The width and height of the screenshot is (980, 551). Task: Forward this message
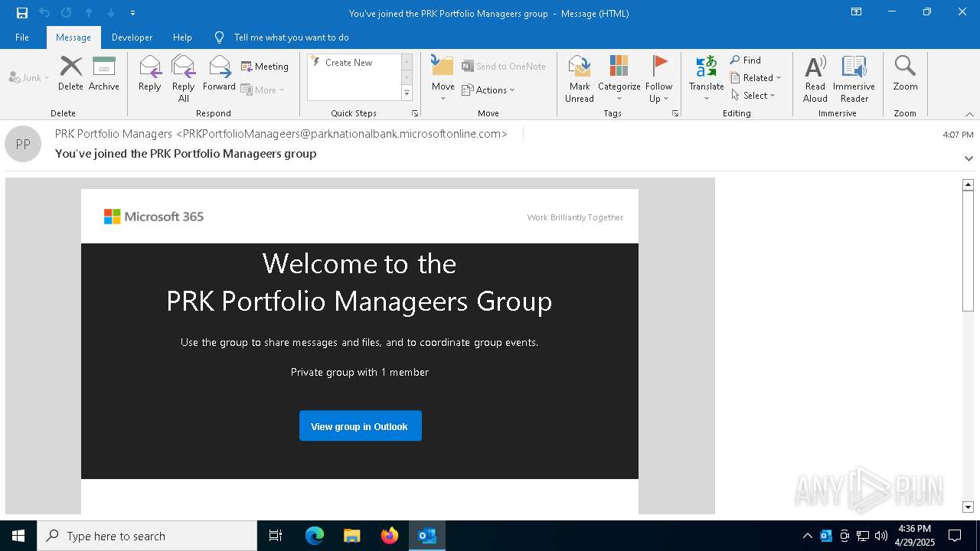(x=220, y=73)
